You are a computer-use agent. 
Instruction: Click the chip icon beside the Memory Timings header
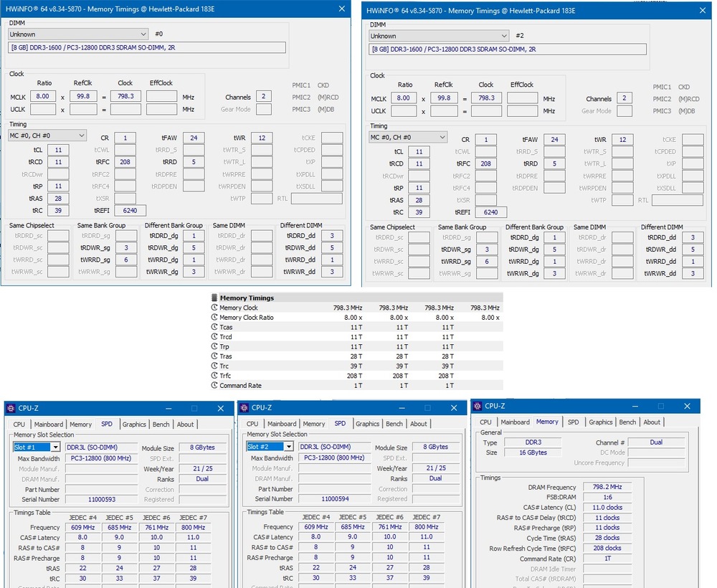[214, 298]
